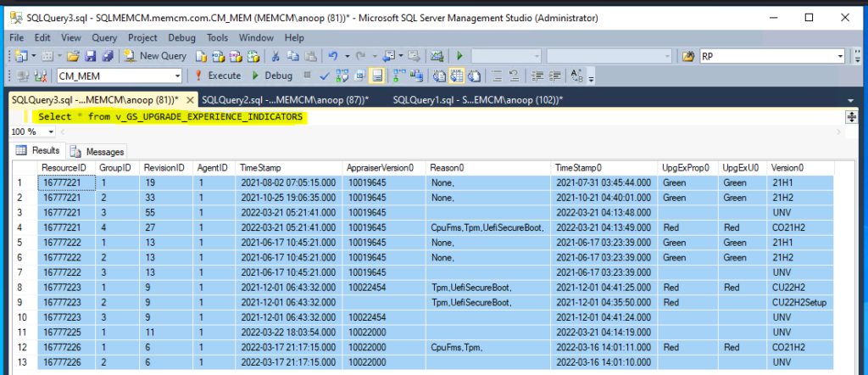
Task: Click the Version0 column header
Action: (x=801, y=167)
